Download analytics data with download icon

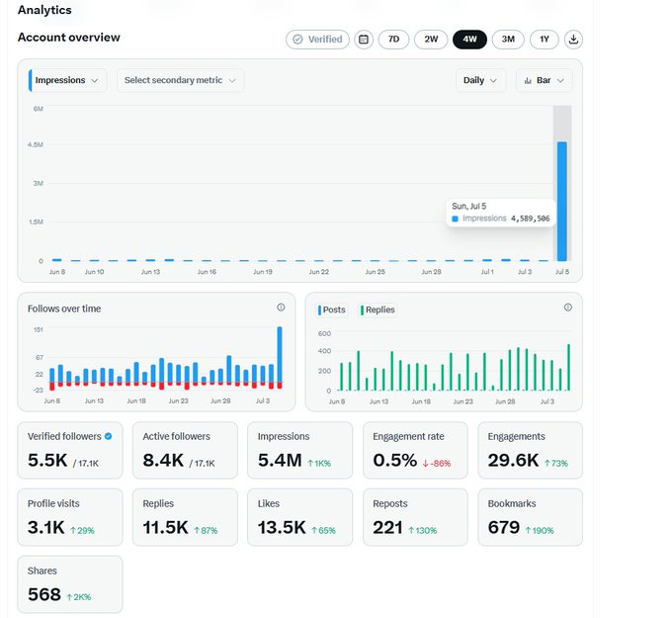[x=573, y=40]
